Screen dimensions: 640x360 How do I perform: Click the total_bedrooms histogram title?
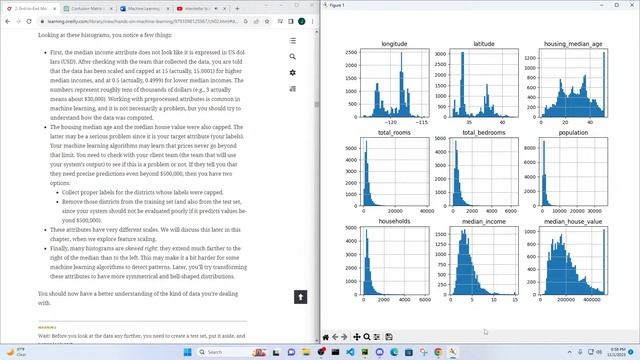pos(484,133)
